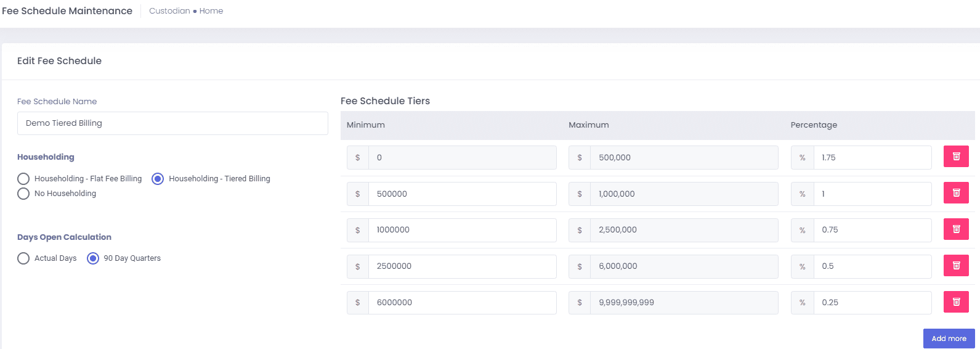The height and width of the screenshot is (349, 980).
Task: Select 90 Day Quarters option
Action: click(x=93, y=258)
